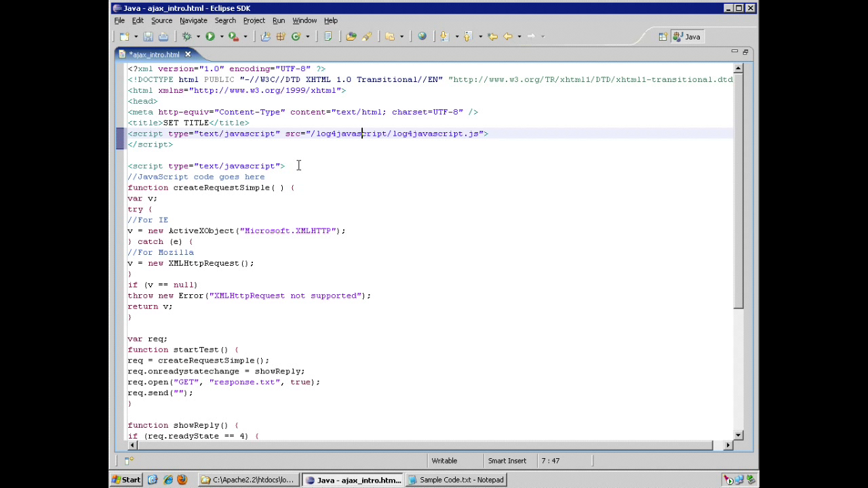Click the Print toolbar icon

click(163, 37)
